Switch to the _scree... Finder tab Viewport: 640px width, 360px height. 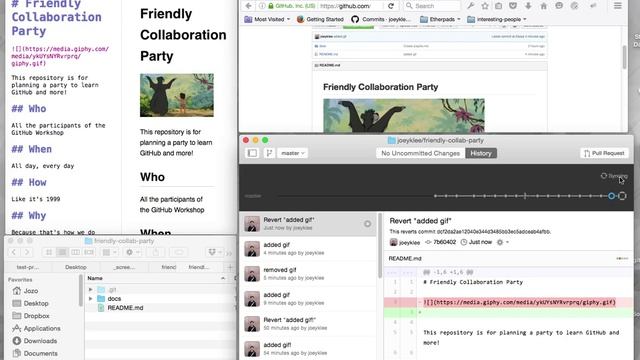pyautogui.click(x=124, y=267)
